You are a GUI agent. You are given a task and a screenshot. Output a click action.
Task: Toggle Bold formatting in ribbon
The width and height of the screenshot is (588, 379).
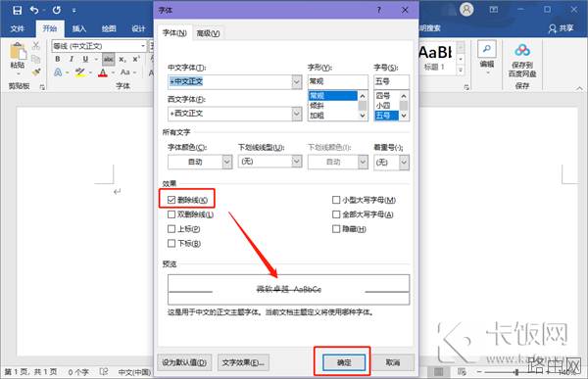click(58, 59)
